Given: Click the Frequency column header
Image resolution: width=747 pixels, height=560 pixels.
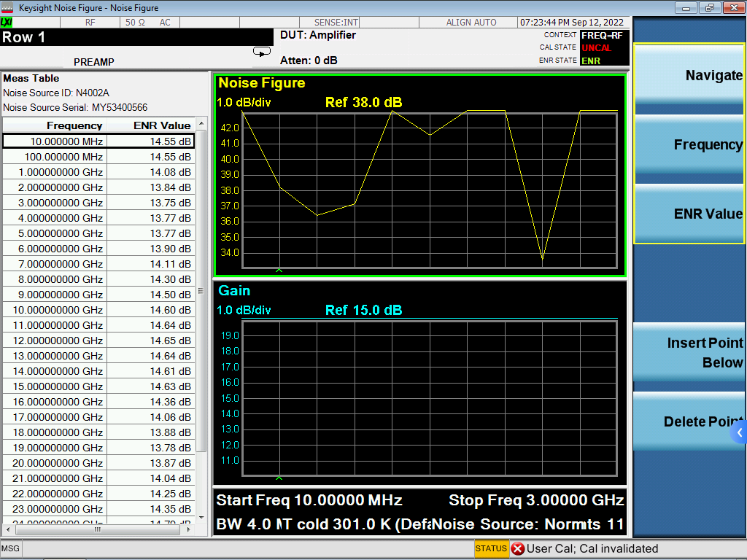Looking at the screenshot, I should tap(55, 125).
